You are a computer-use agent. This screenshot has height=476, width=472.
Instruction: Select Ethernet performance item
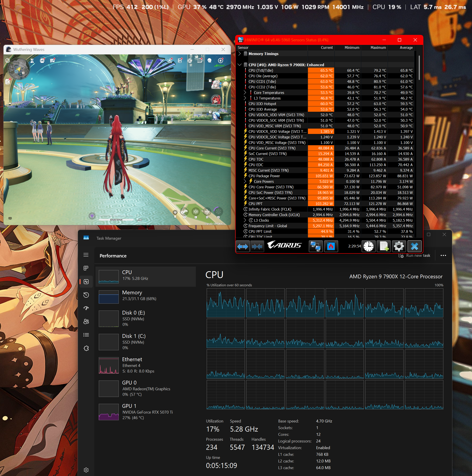145,365
